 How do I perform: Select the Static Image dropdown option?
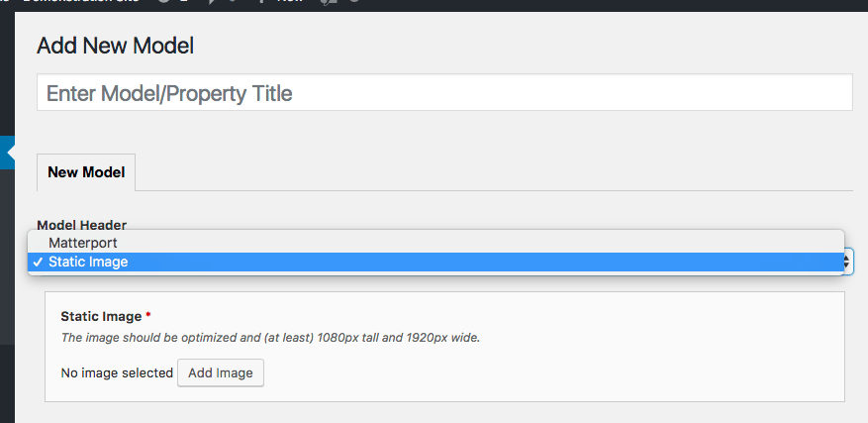point(435,262)
